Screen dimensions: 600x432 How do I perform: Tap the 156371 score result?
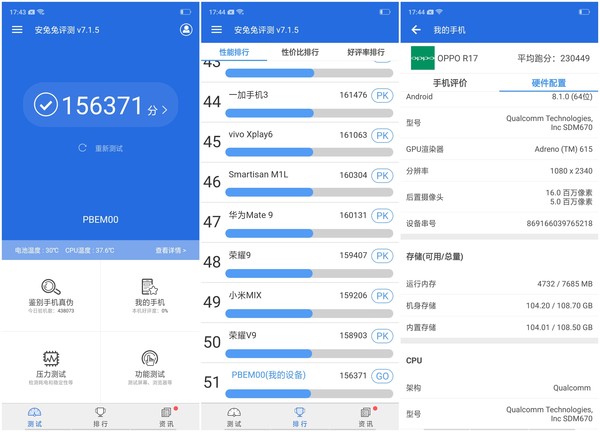101,105
